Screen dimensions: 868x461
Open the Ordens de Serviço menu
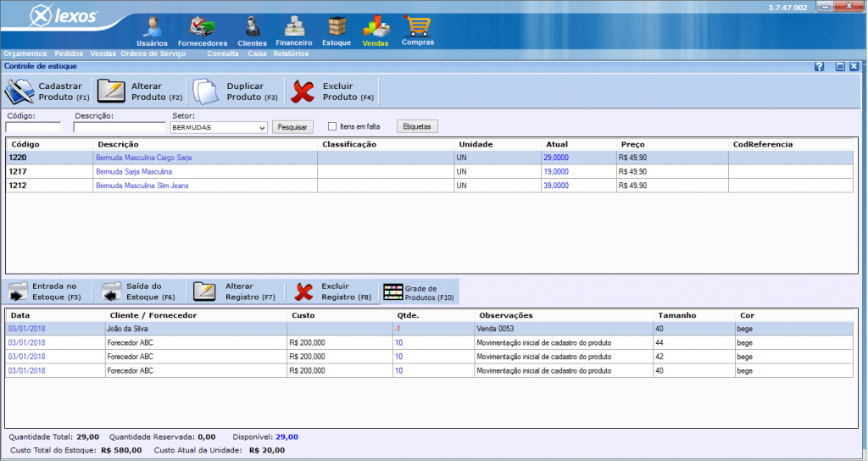[x=153, y=53]
